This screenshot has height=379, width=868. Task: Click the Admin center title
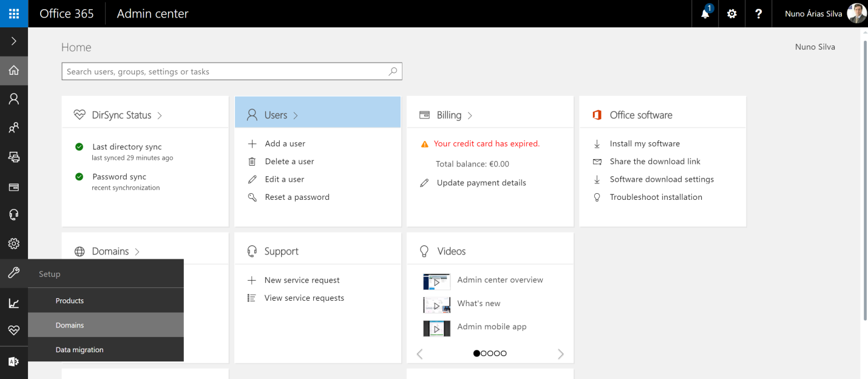pos(152,13)
